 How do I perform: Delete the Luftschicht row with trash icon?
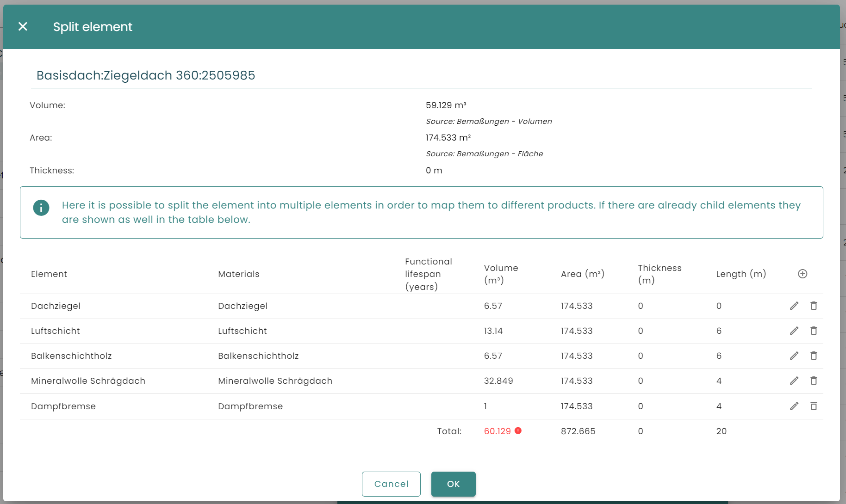[814, 331]
